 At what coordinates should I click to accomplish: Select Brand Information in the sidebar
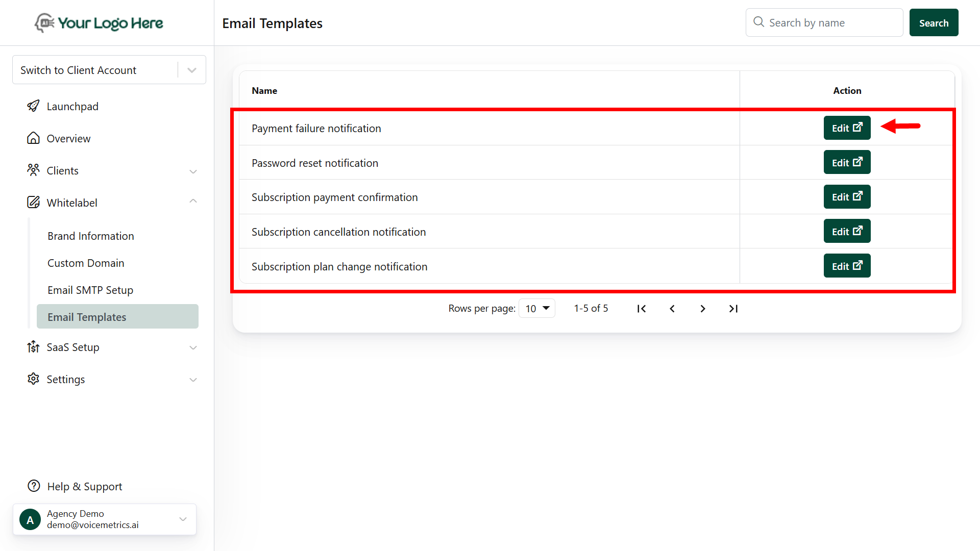point(90,236)
